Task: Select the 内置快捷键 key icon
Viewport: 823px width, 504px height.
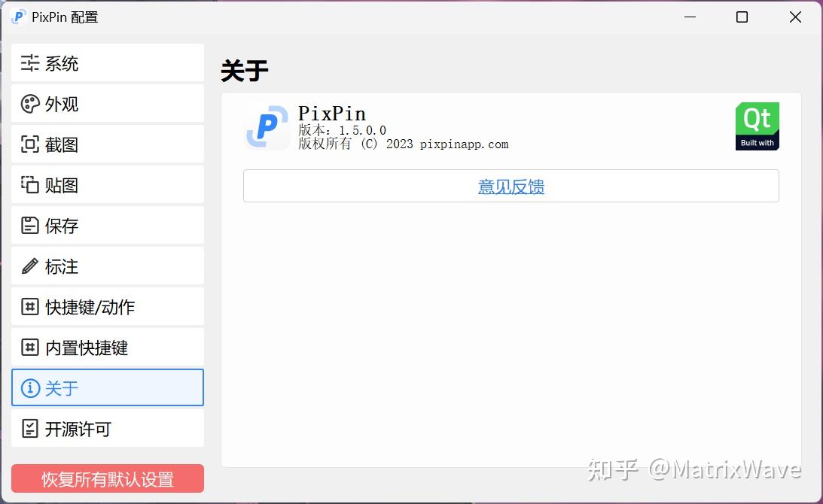Action: coord(30,348)
